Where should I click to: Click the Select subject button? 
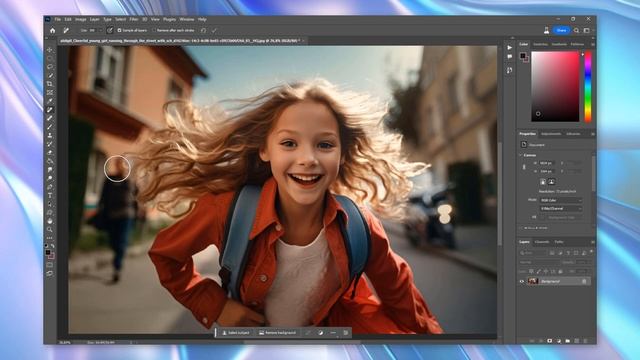236,333
